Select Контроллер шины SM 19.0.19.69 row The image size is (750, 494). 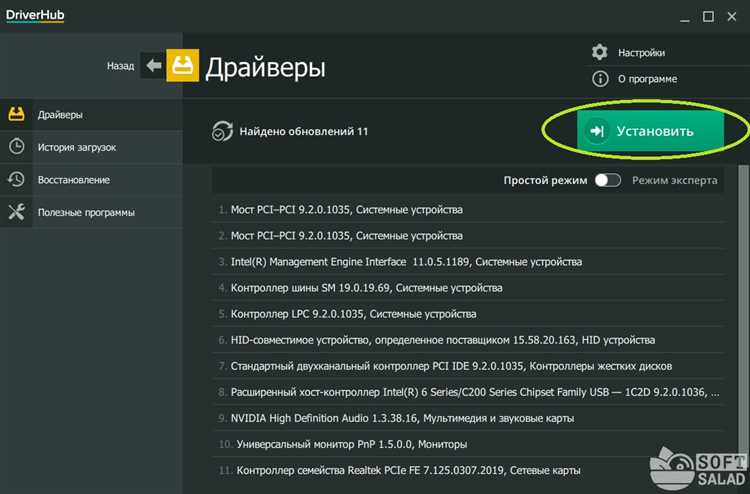468,288
